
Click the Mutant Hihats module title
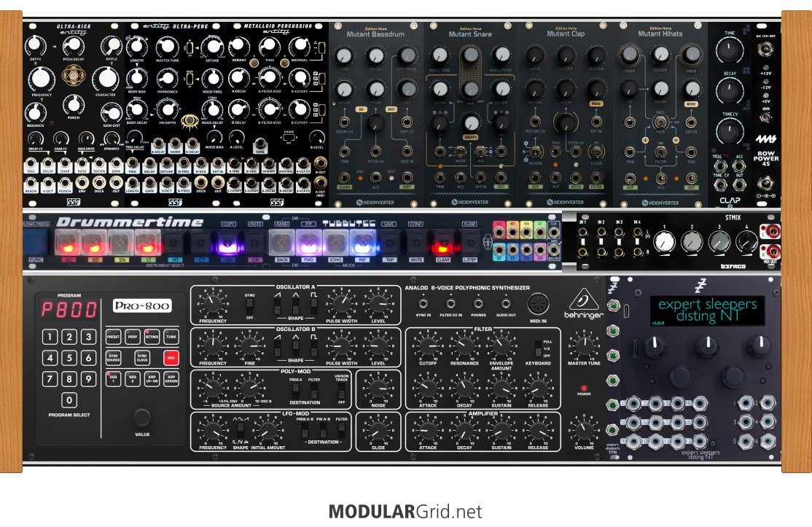pos(660,34)
